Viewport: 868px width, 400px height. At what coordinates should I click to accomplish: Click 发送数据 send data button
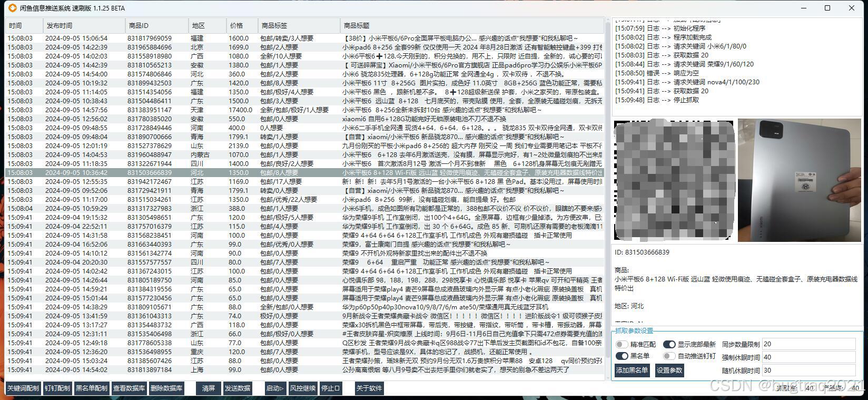(x=238, y=388)
